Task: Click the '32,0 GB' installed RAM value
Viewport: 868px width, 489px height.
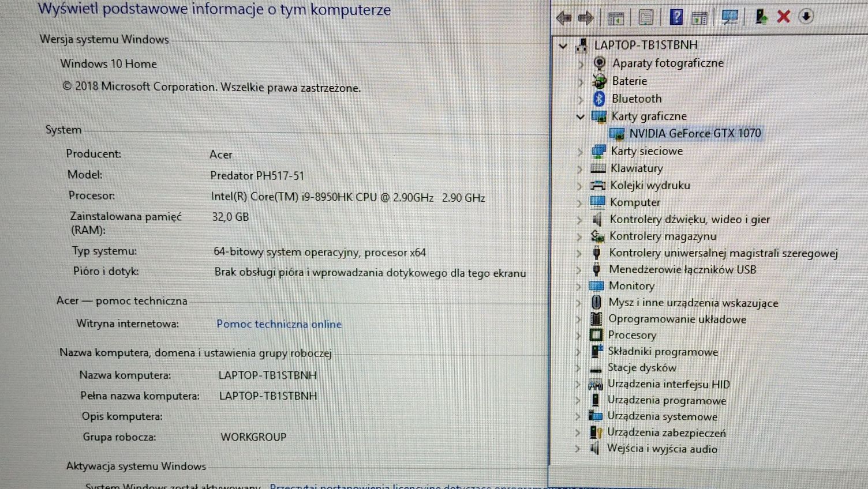Action: [x=230, y=217]
